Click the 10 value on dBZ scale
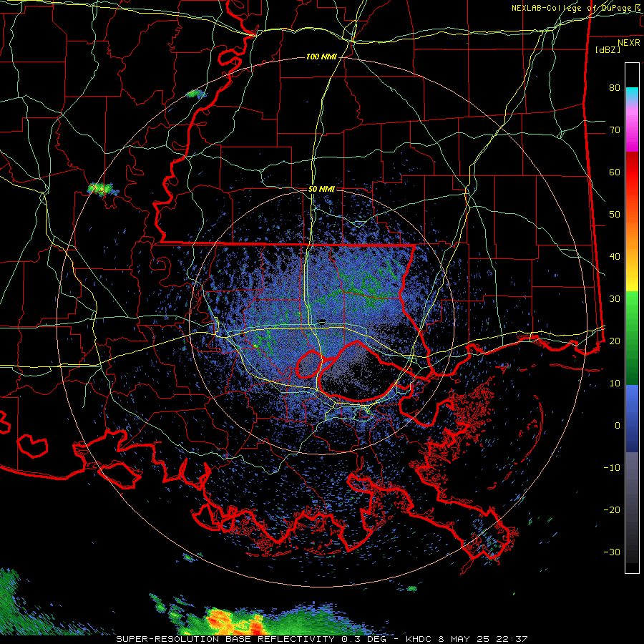Image resolution: width=644 pixels, height=644 pixels. [x=615, y=384]
